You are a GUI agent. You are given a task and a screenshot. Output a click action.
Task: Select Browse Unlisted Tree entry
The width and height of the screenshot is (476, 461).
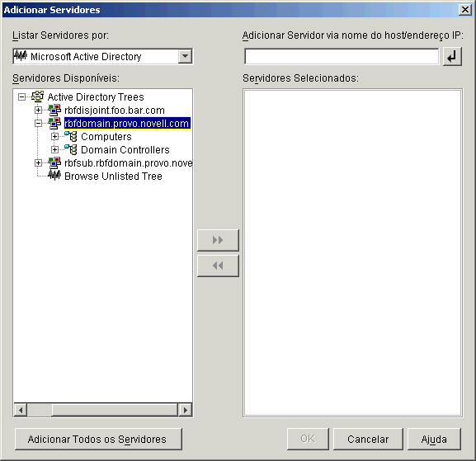point(113,176)
